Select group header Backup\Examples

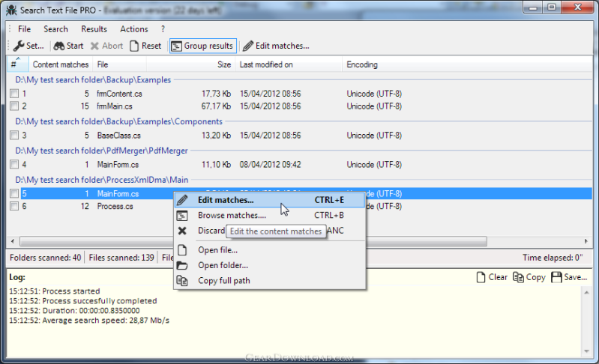93,79
